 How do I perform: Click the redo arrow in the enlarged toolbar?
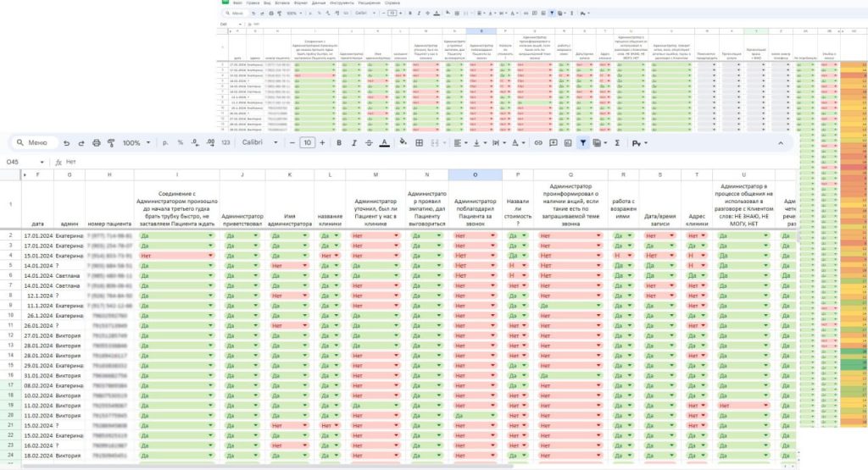(x=81, y=143)
